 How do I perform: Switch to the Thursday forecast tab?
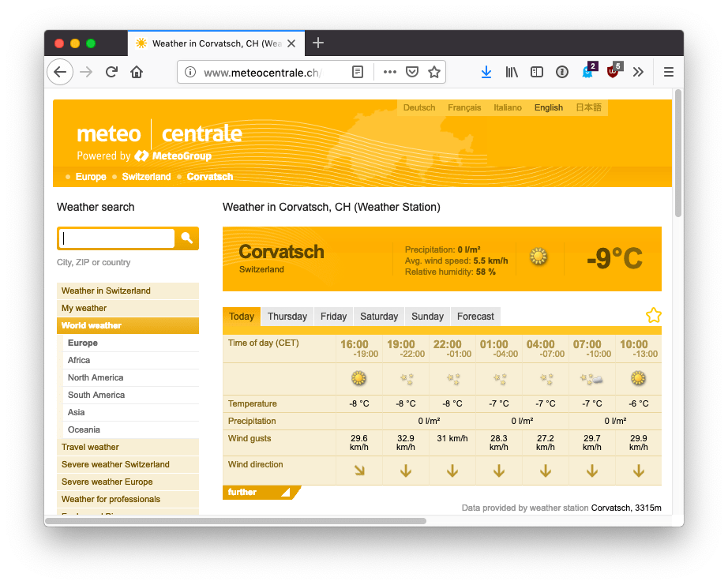287,317
